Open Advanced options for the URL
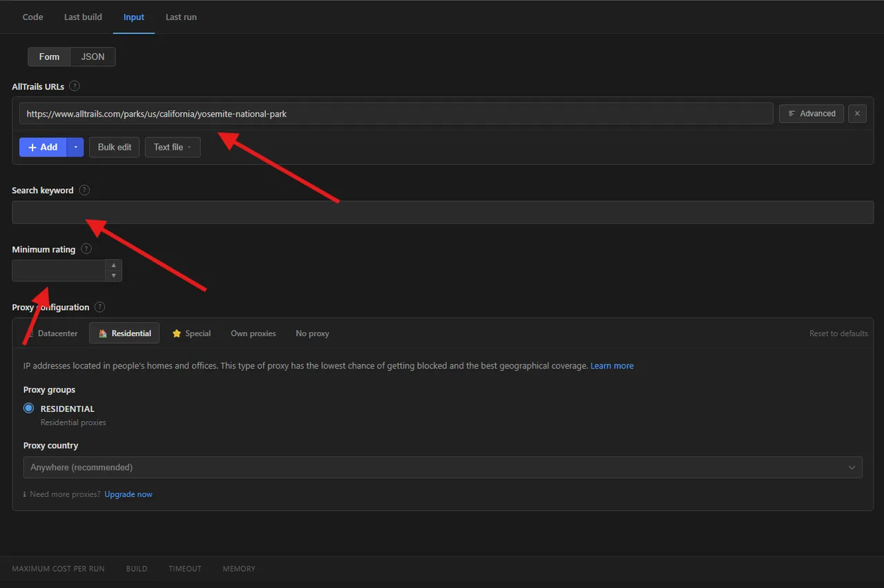884x588 pixels. [x=811, y=114]
